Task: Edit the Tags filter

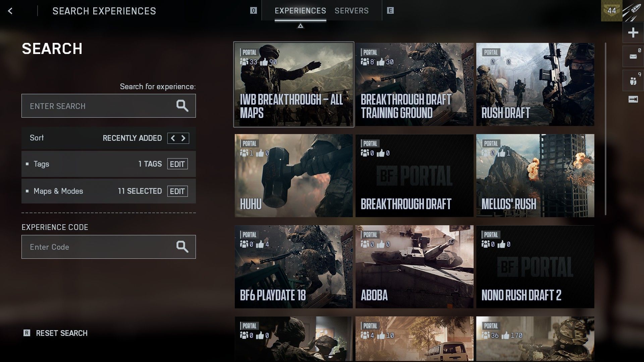Action: tap(177, 164)
